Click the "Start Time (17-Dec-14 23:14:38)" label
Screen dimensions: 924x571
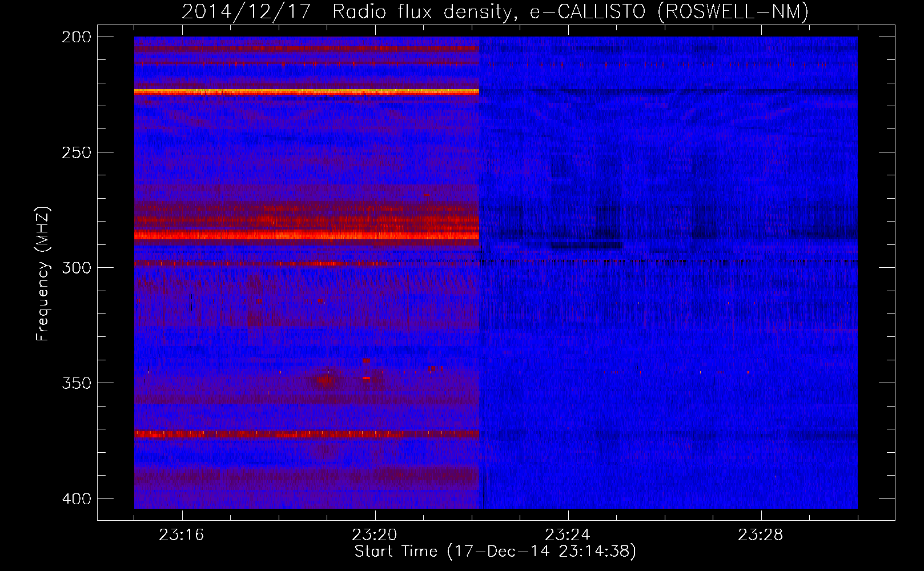[495, 552]
